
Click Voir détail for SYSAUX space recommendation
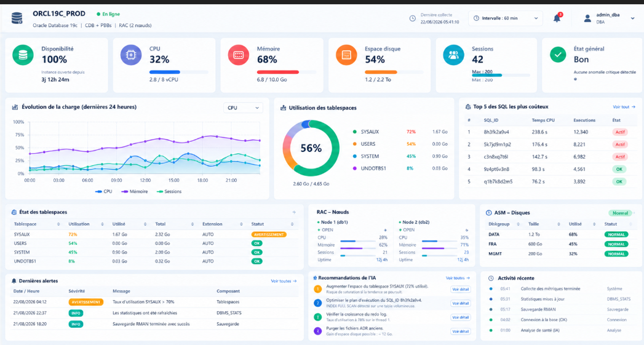[x=461, y=289]
